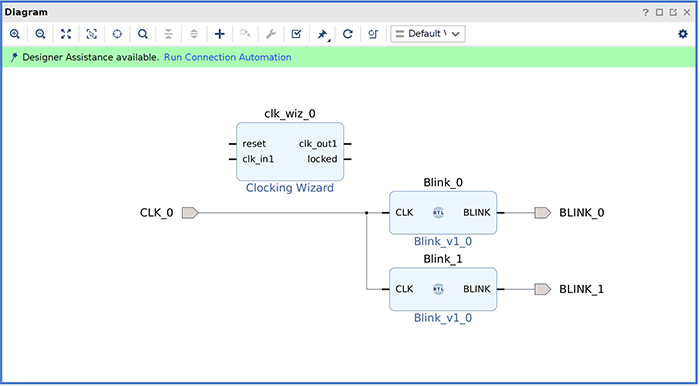Click the Expand All icon

point(194,34)
